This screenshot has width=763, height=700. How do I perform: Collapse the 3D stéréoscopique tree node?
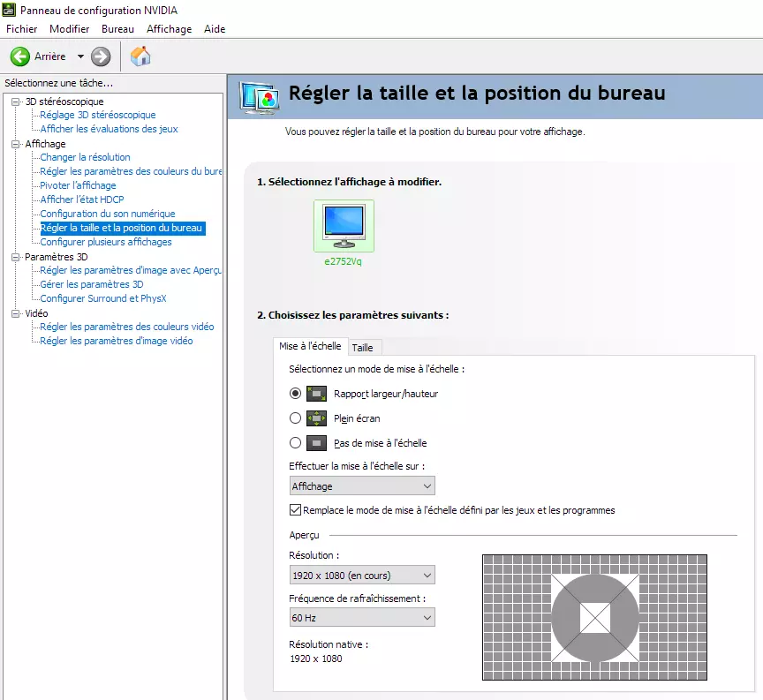(16, 102)
